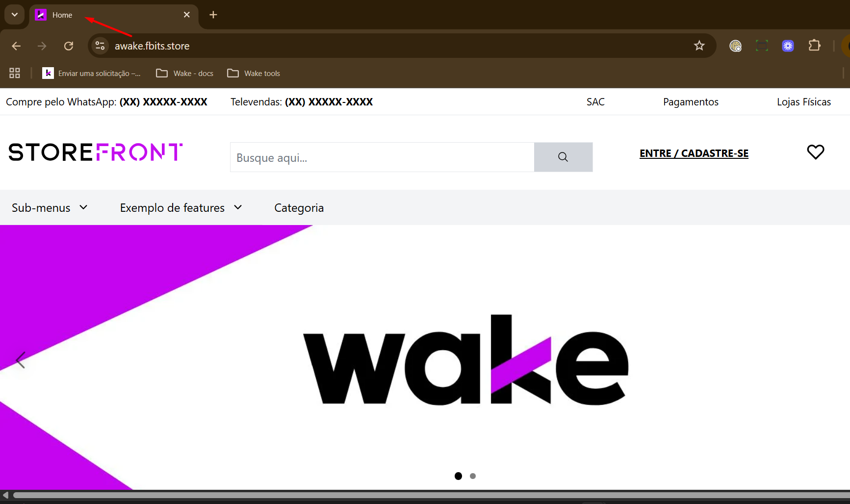Open the blue snowflake extension icon
The height and width of the screenshot is (504, 850).
pos(788,46)
